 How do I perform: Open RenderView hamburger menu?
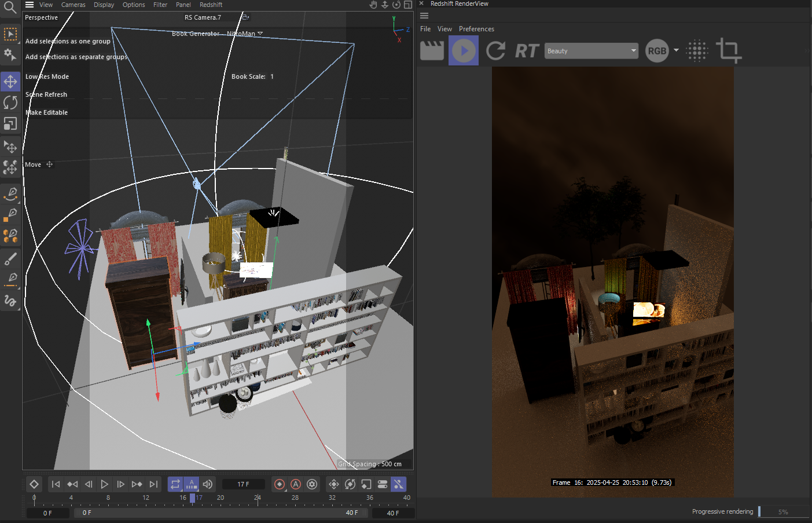pyautogui.click(x=424, y=16)
